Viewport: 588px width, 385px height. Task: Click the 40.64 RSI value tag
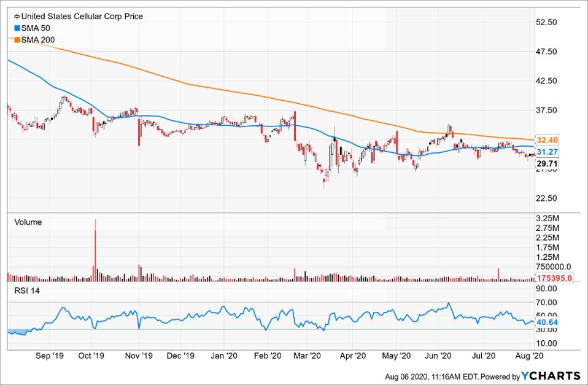(547, 323)
